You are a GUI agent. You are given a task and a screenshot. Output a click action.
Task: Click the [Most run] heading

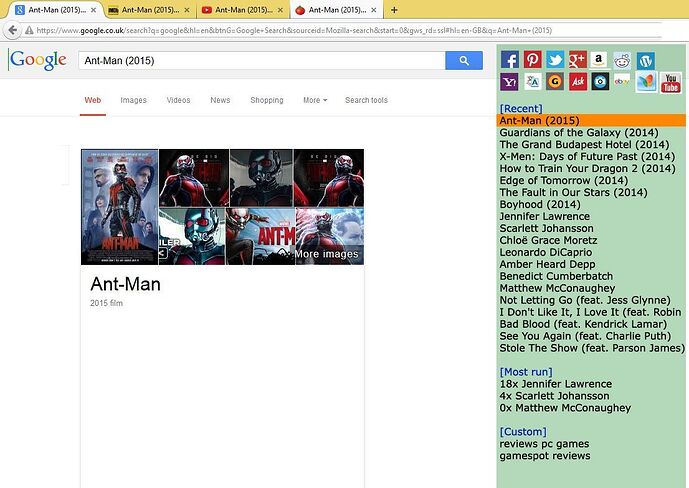click(x=526, y=372)
